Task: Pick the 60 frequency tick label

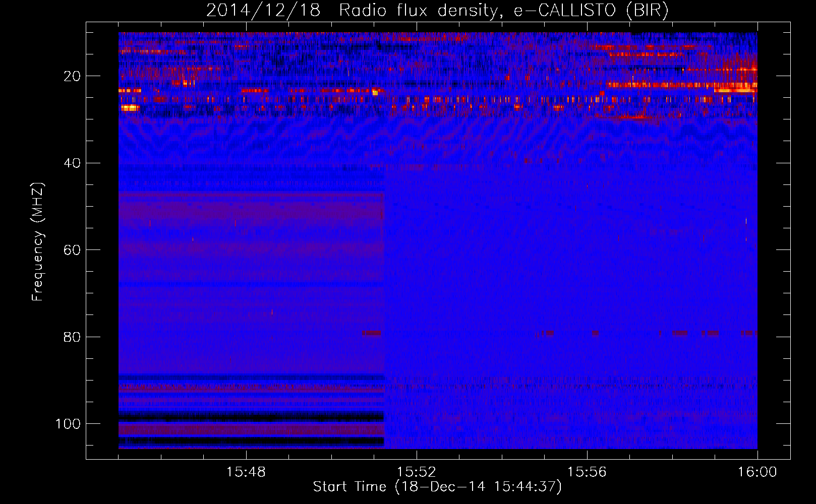Action: coord(72,250)
